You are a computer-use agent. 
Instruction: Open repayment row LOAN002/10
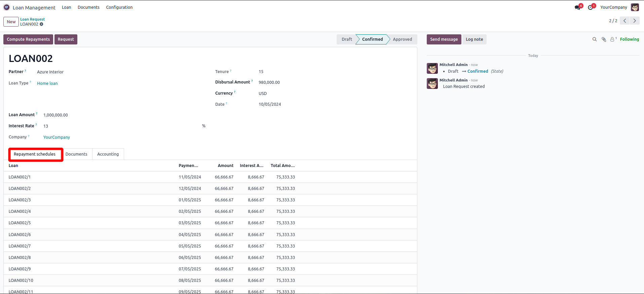pos(210,281)
